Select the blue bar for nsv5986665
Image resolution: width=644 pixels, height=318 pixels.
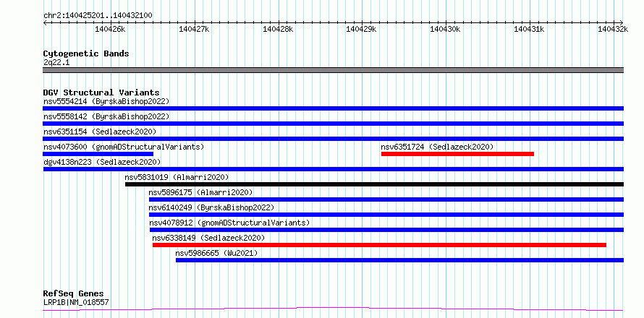pos(399,260)
